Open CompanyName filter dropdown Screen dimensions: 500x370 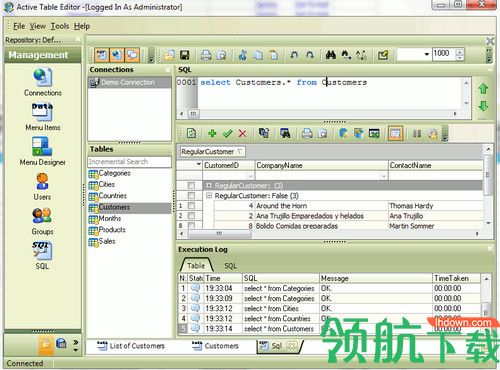pyautogui.click(x=383, y=176)
